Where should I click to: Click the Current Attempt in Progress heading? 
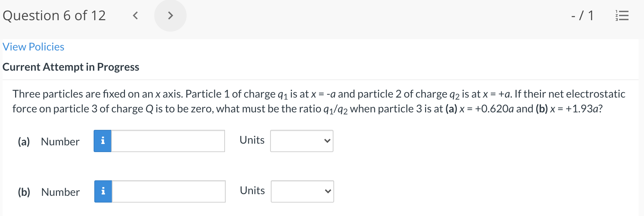click(x=70, y=67)
